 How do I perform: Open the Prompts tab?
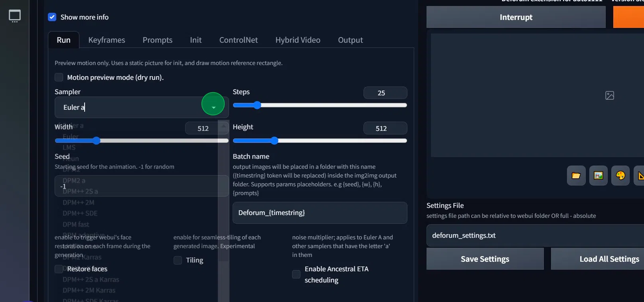tap(158, 40)
